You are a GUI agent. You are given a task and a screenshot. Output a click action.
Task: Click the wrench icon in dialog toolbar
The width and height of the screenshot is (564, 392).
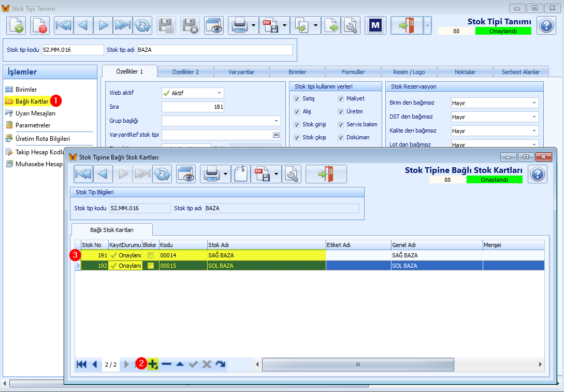pos(292,174)
